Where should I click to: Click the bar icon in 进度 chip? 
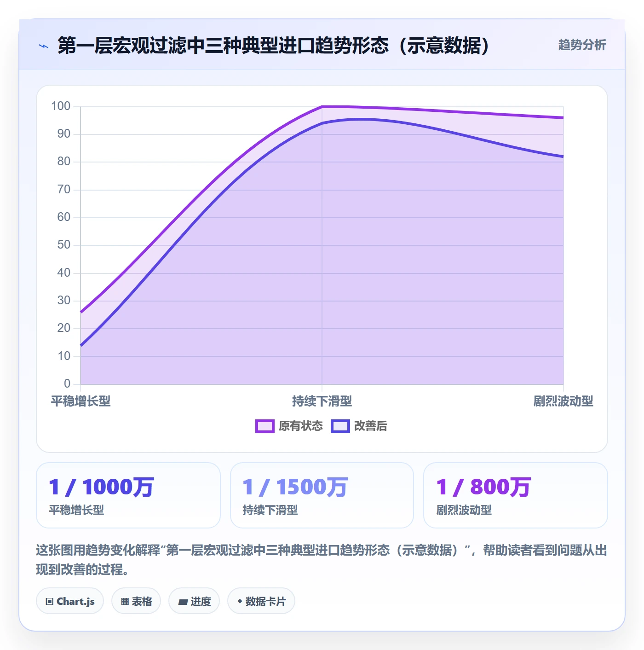tap(183, 602)
